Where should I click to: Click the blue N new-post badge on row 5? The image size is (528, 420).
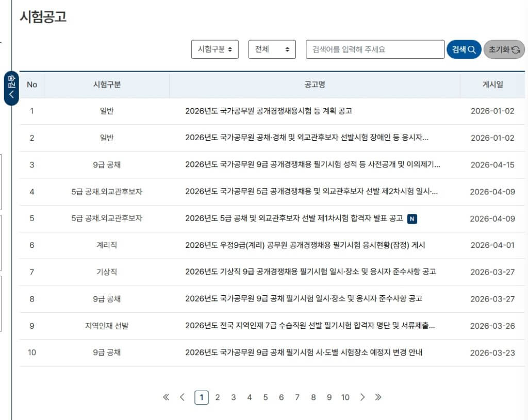412,219
